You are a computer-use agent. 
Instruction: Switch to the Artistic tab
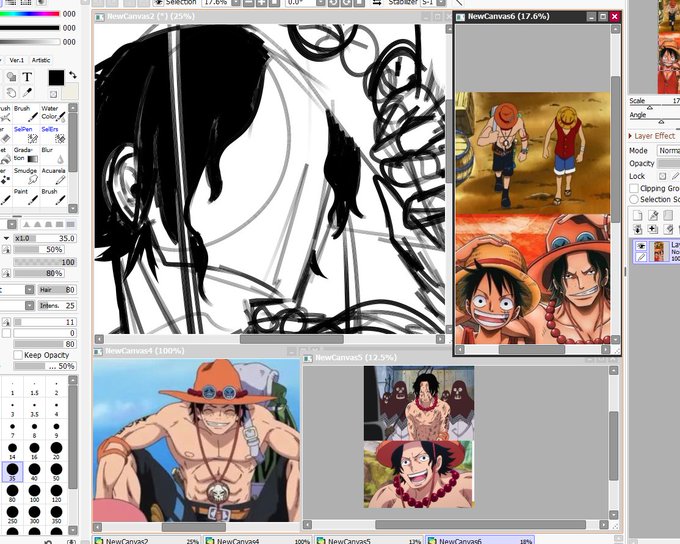pyautogui.click(x=41, y=60)
